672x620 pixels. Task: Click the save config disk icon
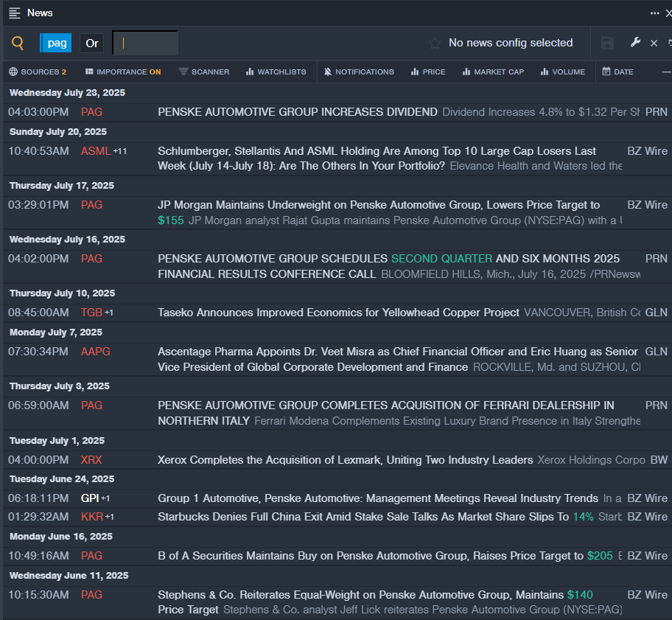tap(607, 43)
